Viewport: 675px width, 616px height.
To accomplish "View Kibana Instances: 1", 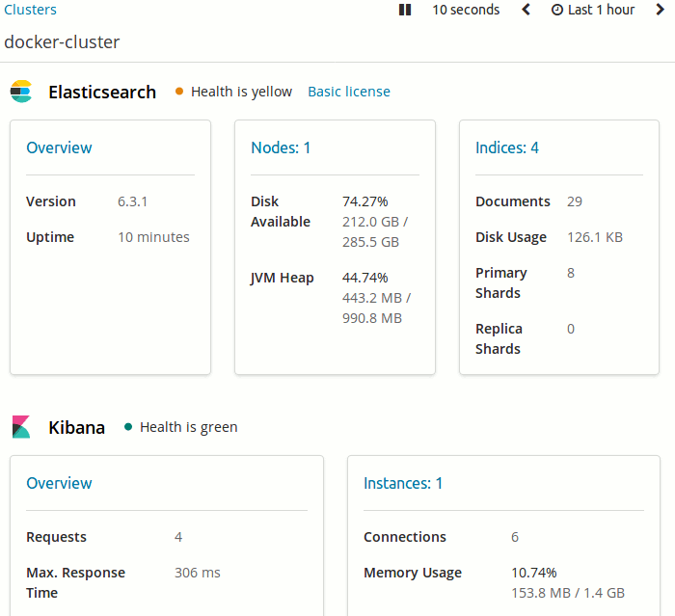I will click(403, 483).
